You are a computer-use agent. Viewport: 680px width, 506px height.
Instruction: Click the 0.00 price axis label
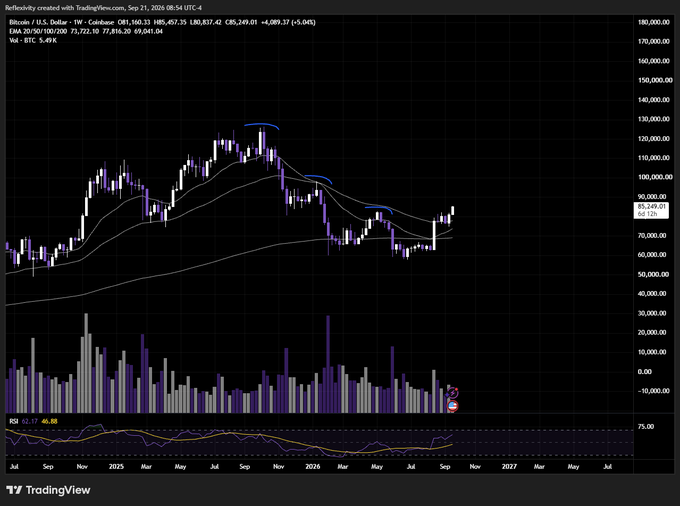645,372
